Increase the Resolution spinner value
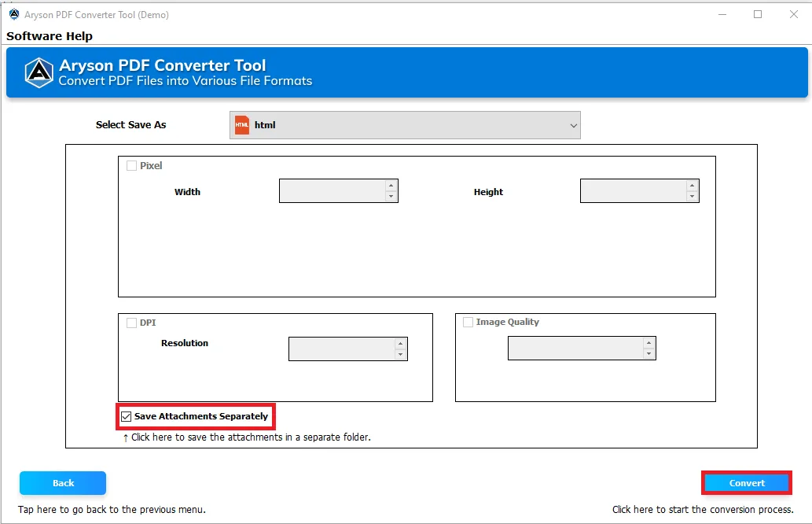 [400, 344]
